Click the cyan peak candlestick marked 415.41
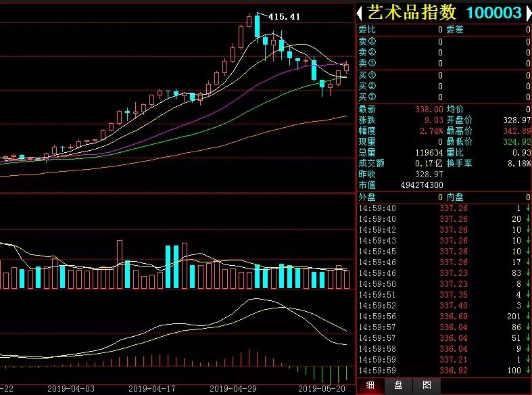Screen dimensions: 532x395 point(258,26)
